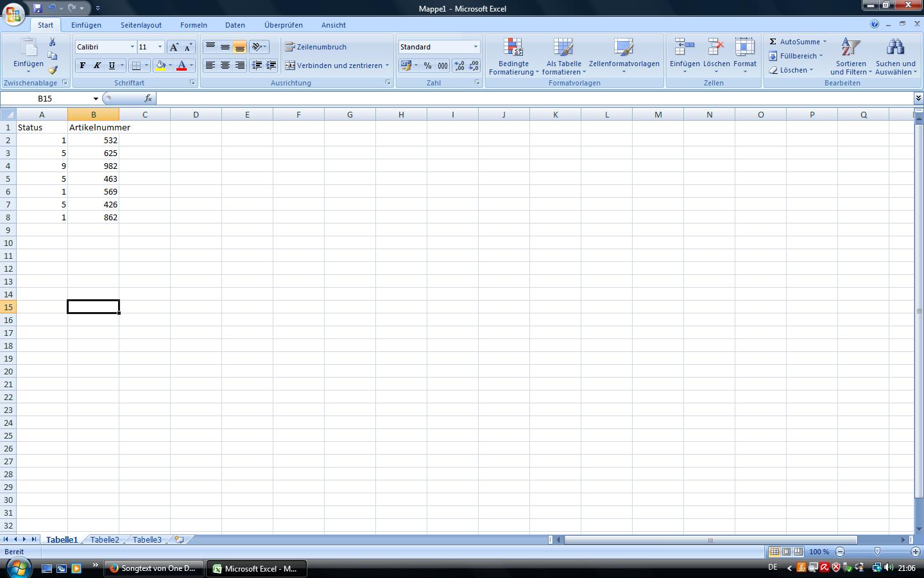This screenshot has width=924, height=578.
Task: Click the zoom slider handle
Action: tap(877, 552)
